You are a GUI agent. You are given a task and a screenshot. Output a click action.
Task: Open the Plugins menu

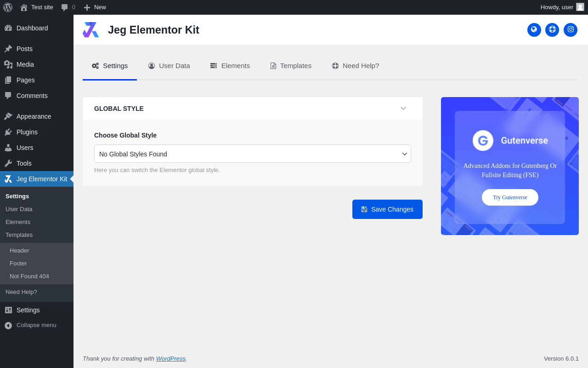tap(37, 132)
